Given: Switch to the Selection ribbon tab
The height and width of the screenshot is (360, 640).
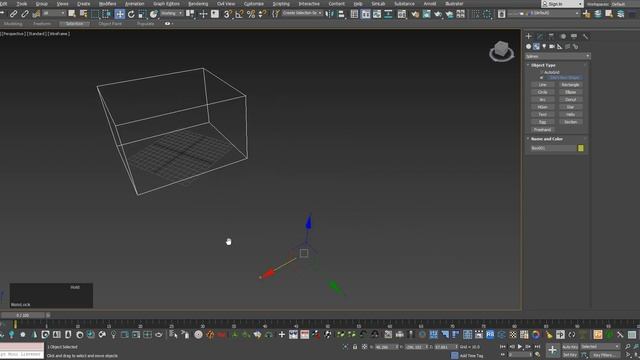Looking at the screenshot, I should pos(74,24).
